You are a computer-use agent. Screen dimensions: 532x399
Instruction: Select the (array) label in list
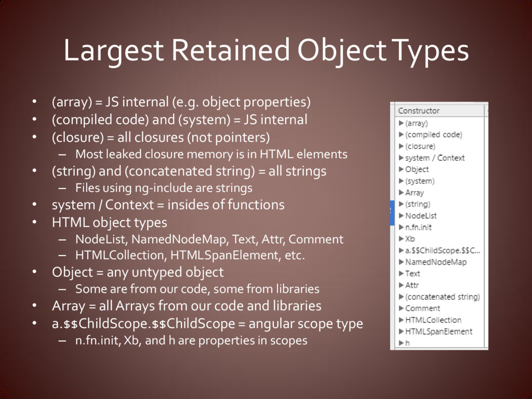[x=416, y=123]
